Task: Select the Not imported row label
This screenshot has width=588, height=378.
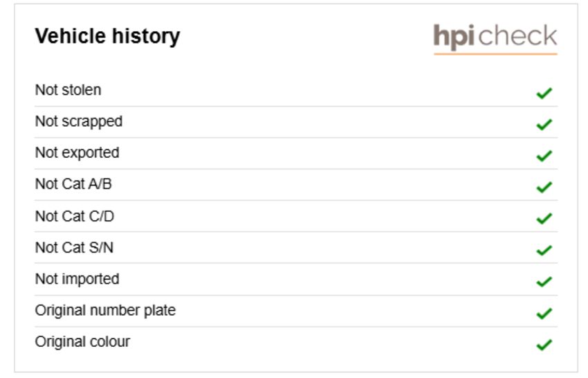Action: tap(77, 279)
